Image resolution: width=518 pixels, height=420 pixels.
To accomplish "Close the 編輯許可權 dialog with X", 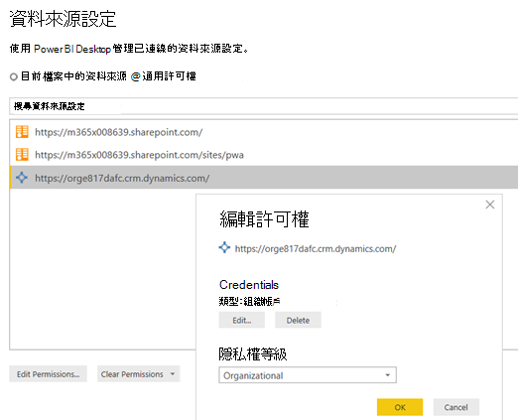I will coord(490,205).
